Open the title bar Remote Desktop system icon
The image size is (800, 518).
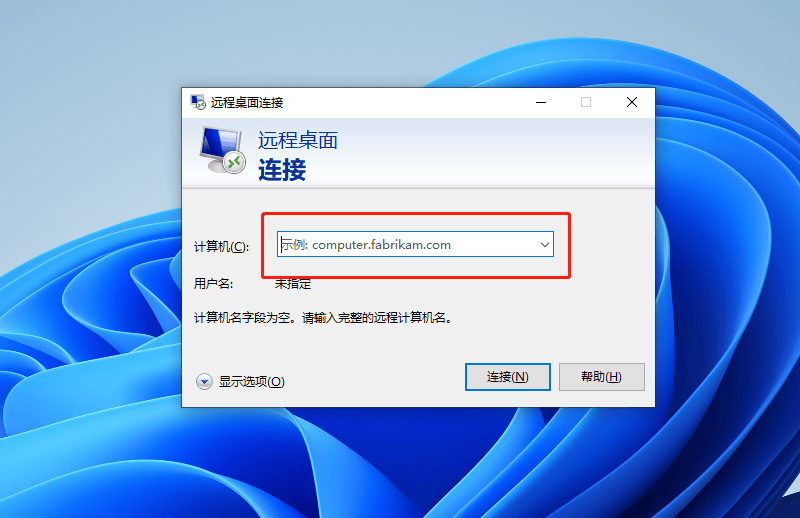coord(198,102)
